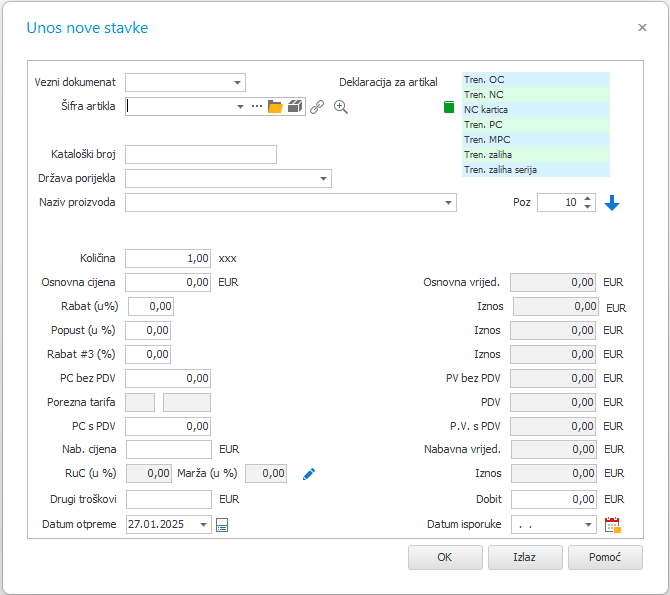This screenshot has height=595, width=670.
Task: Click the PC s PDV input field
Action: (x=168, y=426)
